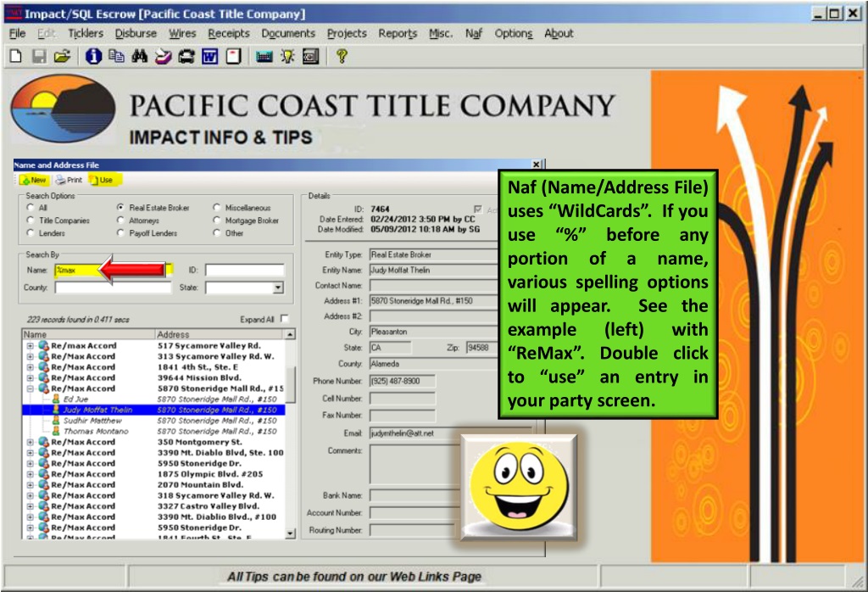Select the Lenders radio button

(30, 233)
